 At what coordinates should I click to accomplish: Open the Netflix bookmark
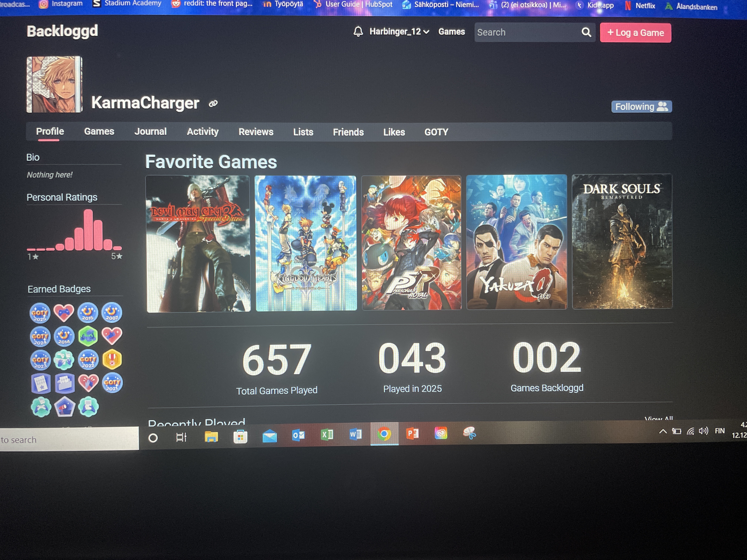tap(640, 6)
